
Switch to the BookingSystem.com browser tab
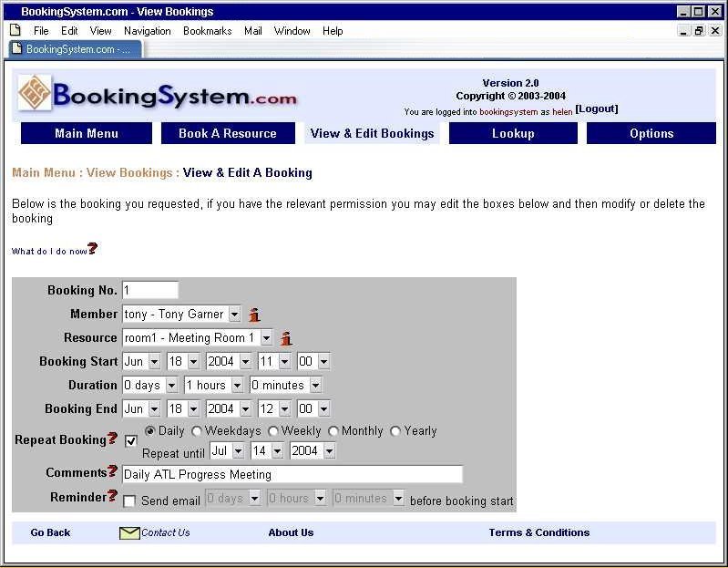76,48
